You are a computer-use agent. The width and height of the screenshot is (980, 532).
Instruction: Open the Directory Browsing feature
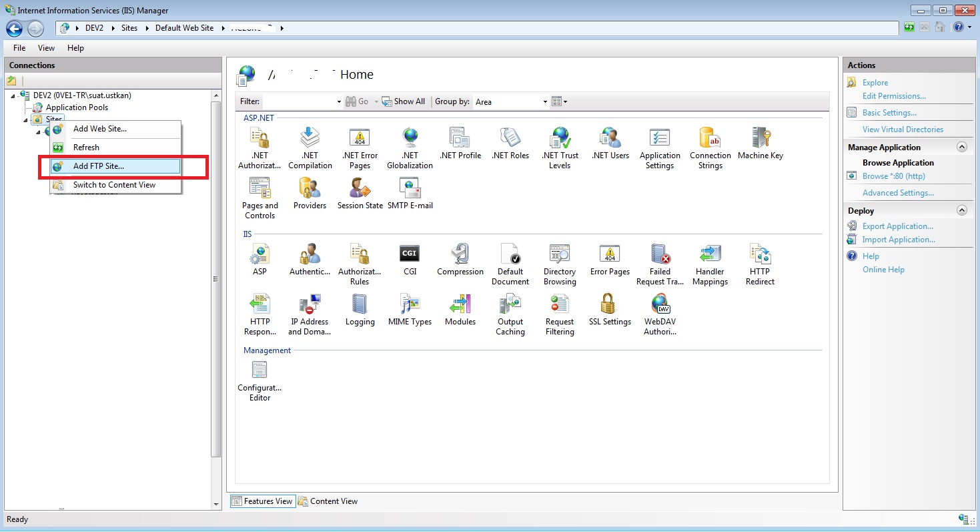560,264
